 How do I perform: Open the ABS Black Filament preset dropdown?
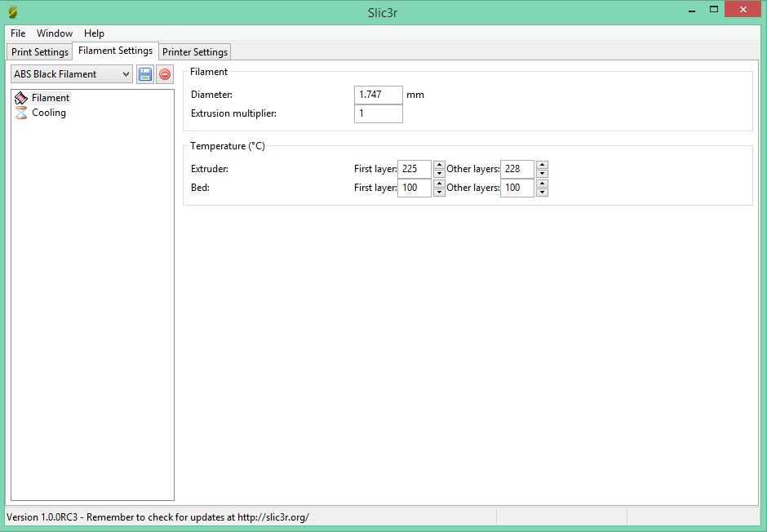click(71, 74)
